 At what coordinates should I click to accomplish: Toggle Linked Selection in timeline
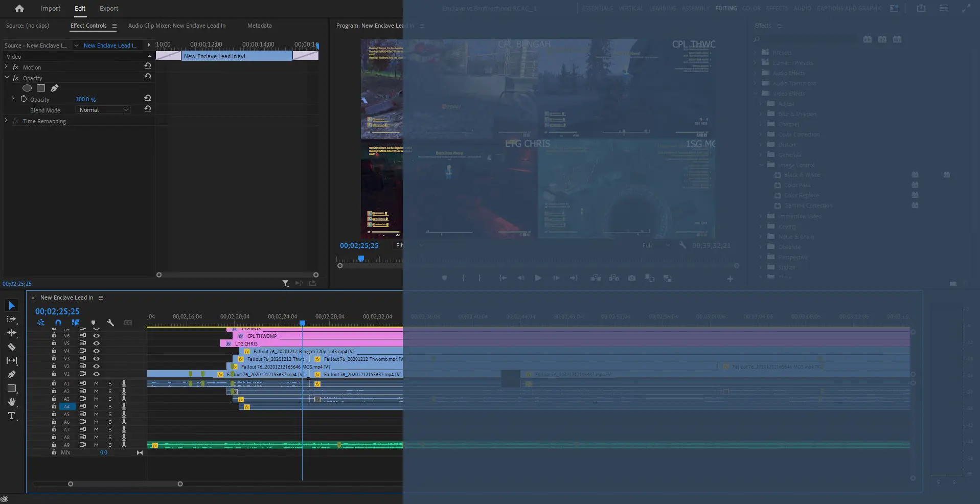pos(76,323)
